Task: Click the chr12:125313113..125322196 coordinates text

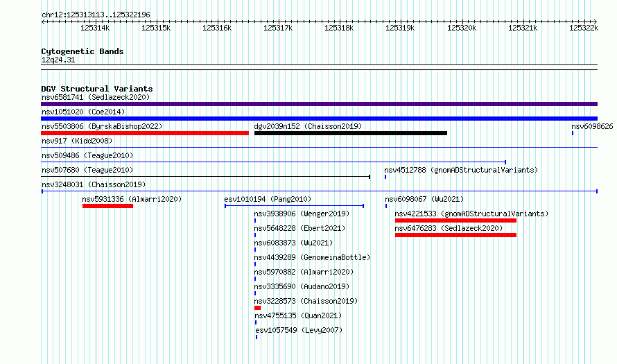Action: click(96, 15)
